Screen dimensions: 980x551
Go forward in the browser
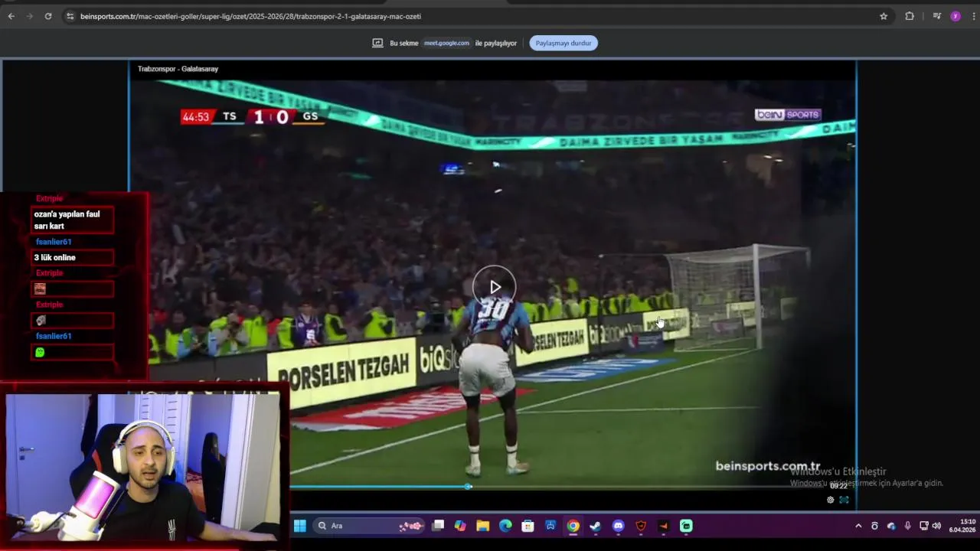[x=29, y=16]
